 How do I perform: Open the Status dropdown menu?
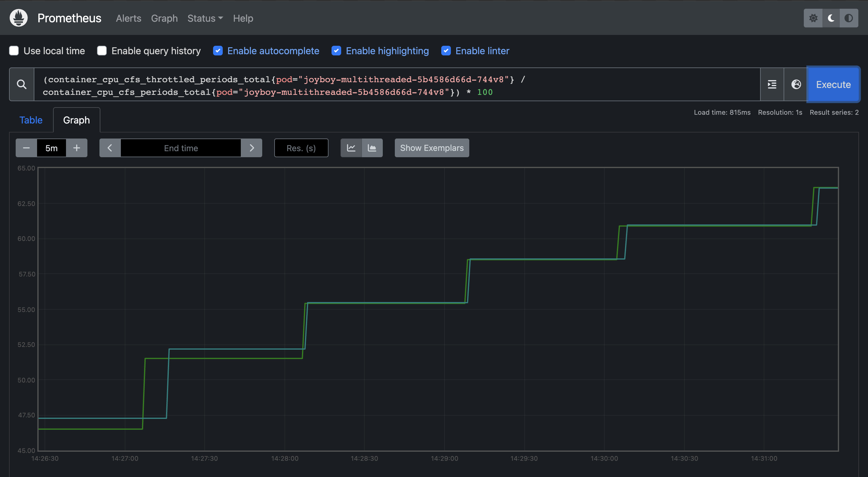[x=205, y=18]
